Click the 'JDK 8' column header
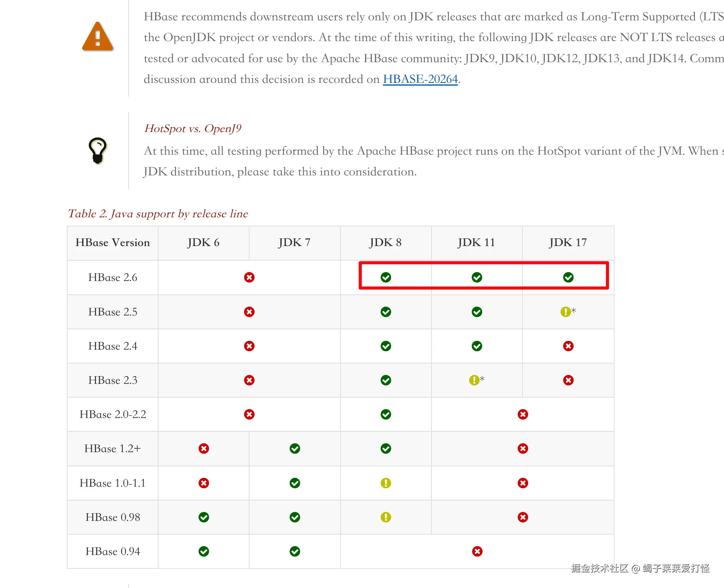 [385, 243]
